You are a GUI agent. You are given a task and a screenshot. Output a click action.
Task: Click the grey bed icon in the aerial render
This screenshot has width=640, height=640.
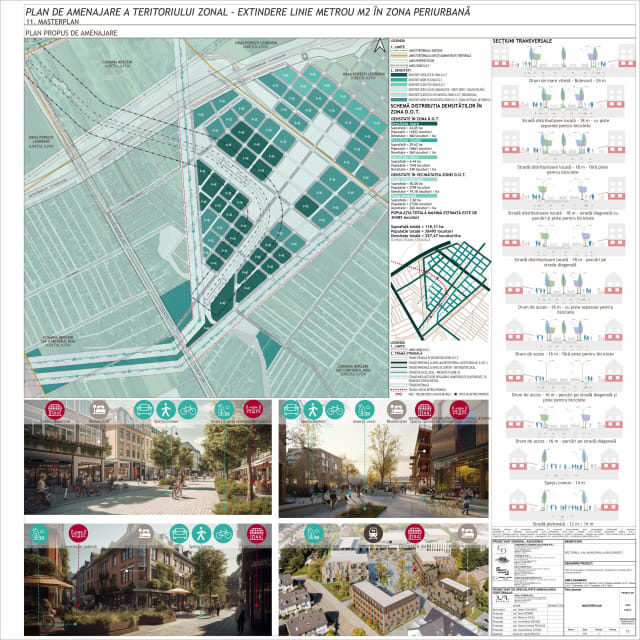pos(467,534)
